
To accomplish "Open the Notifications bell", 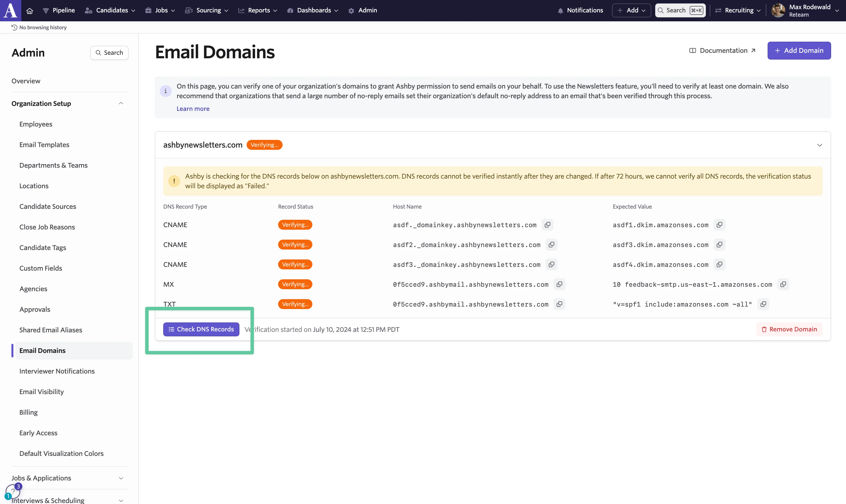I will click(580, 10).
